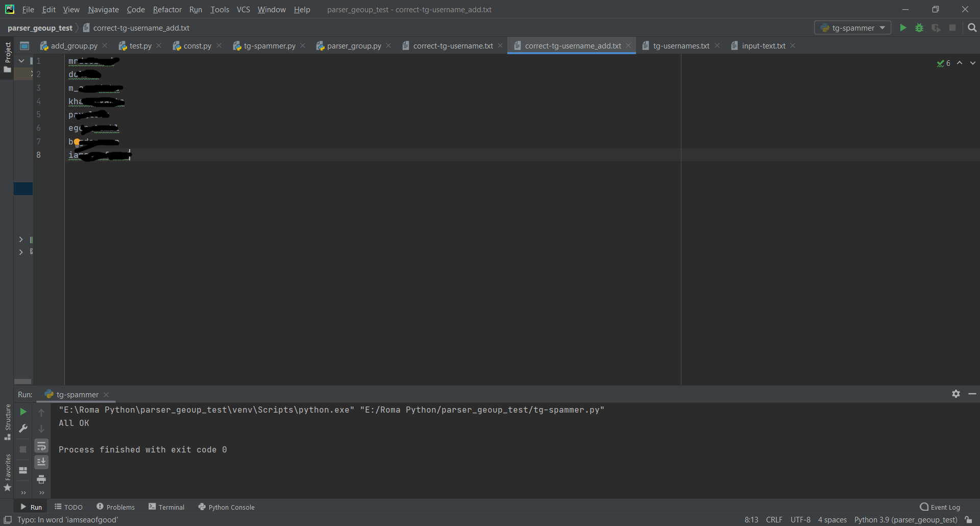The image size is (980, 526).
Task: Expand second collapsed node in project tree
Action: (x=21, y=252)
